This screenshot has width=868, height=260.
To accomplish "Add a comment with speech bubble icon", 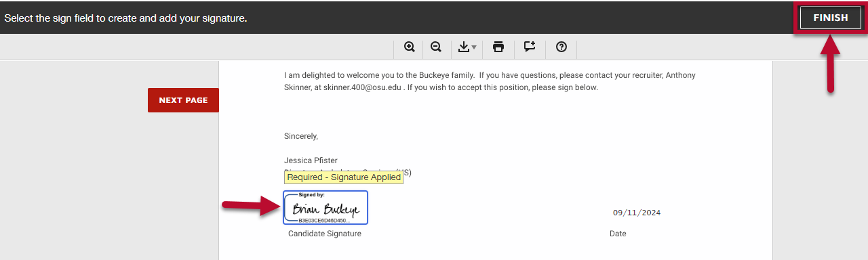I will 530,47.
